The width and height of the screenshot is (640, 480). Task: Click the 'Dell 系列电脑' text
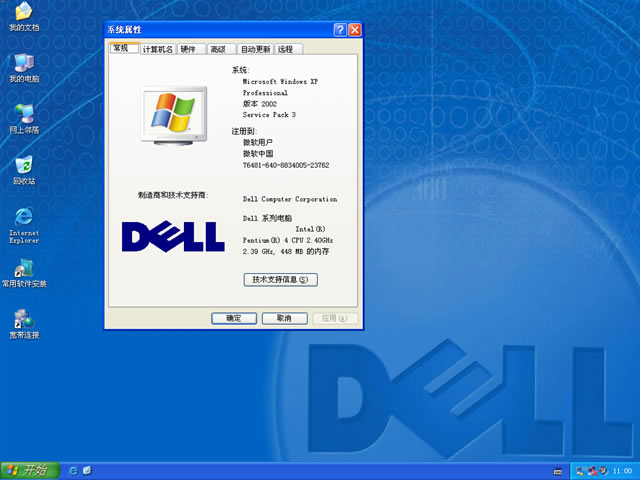267,218
